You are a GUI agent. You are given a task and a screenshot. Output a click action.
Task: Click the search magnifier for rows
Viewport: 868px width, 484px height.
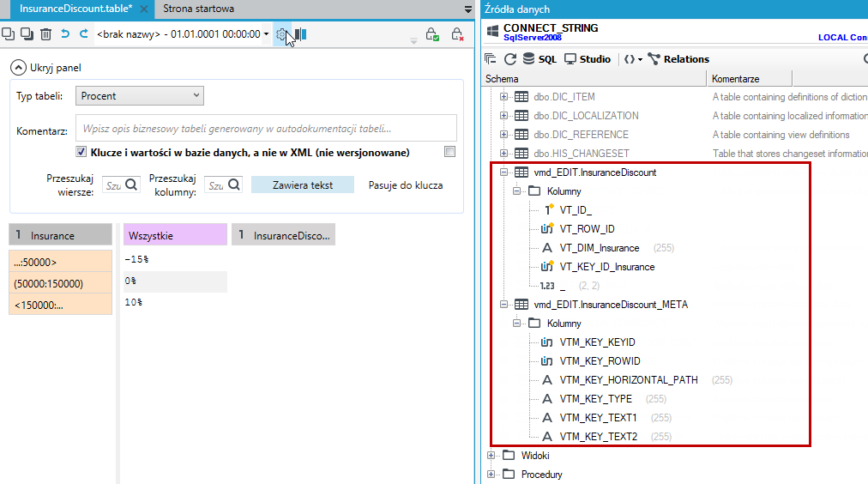(131, 185)
